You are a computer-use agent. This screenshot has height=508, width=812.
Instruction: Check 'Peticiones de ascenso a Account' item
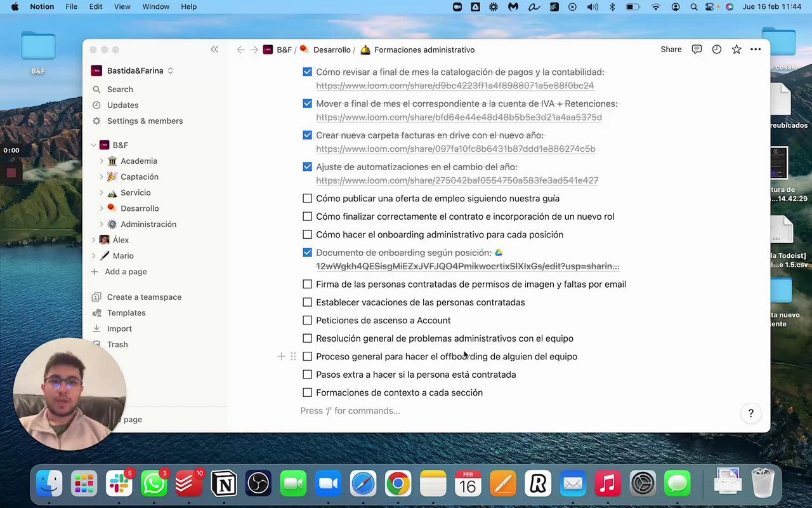click(x=308, y=321)
